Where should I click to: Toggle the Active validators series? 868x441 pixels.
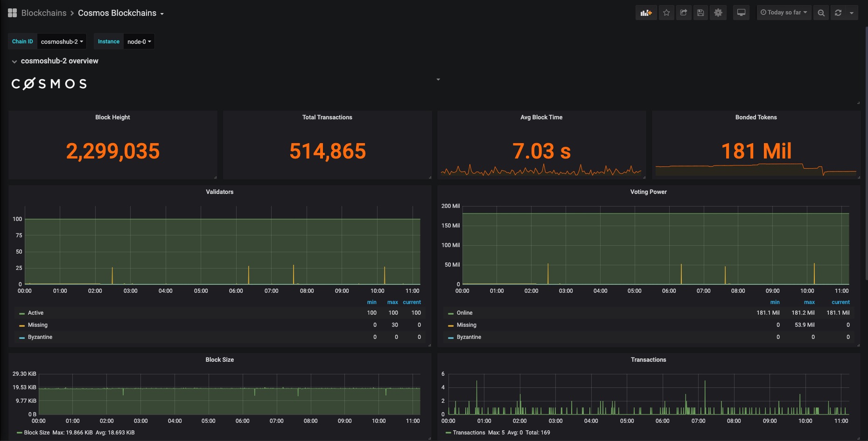35,313
